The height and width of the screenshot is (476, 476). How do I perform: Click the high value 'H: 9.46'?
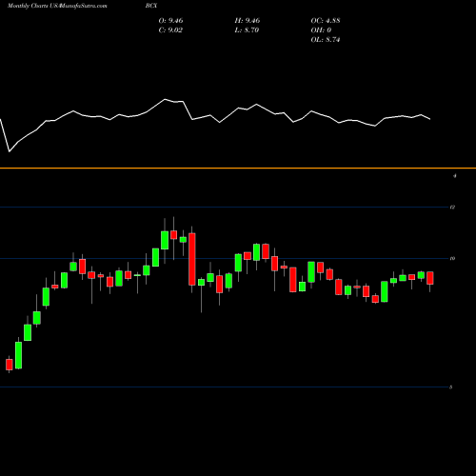(x=248, y=21)
